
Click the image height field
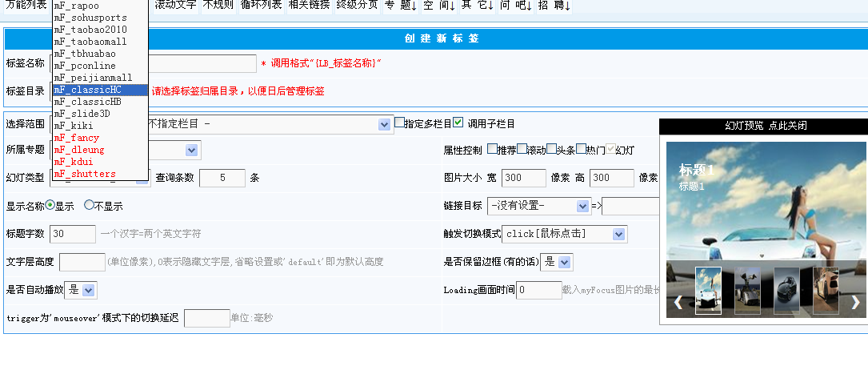pos(612,178)
